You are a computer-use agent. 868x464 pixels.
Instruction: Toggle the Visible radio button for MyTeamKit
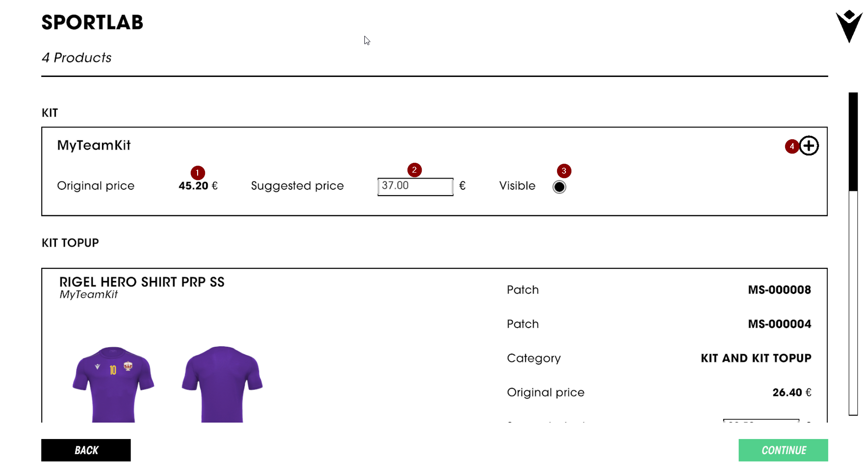(x=559, y=187)
